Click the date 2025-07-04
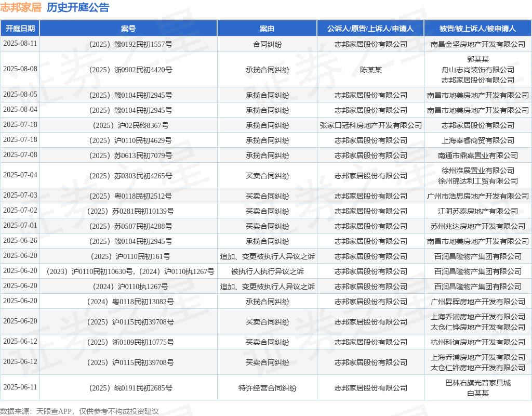The width and height of the screenshot is (532, 416). point(20,175)
